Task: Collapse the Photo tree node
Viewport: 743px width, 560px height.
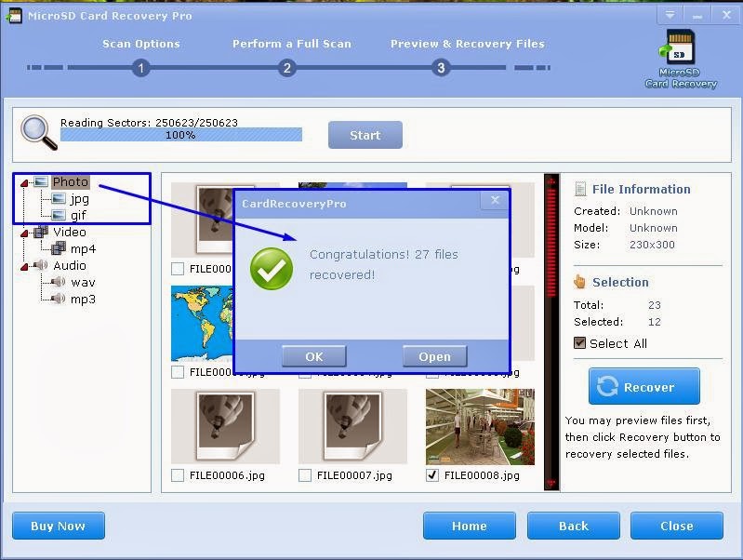Action: pyautogui.click(x=24, y=182)
